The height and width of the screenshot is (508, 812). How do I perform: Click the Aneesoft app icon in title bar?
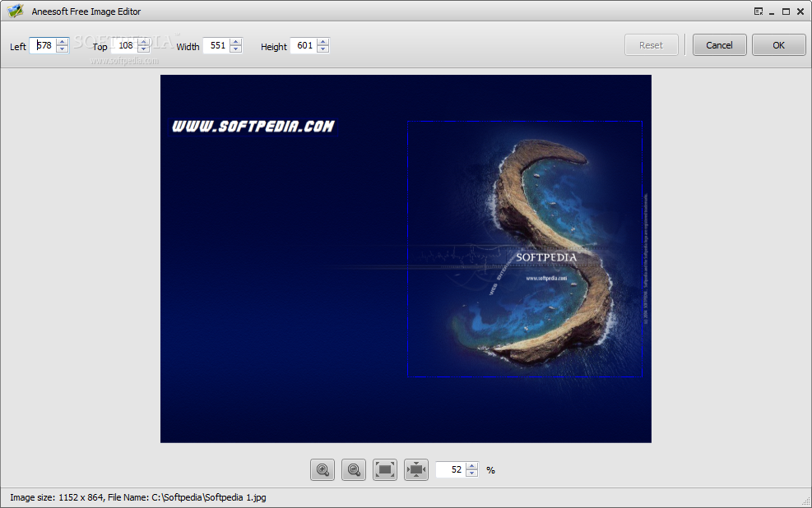click(x=16, y=11)
